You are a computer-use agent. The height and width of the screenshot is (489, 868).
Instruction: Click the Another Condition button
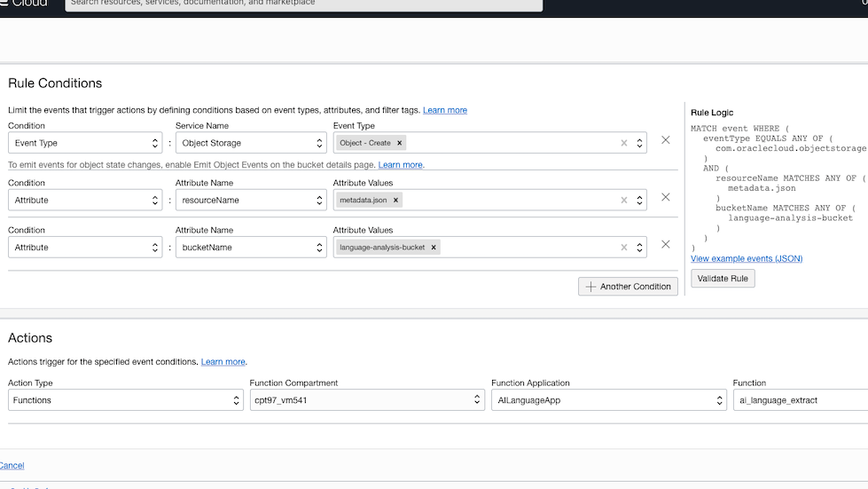pos(628,287)
